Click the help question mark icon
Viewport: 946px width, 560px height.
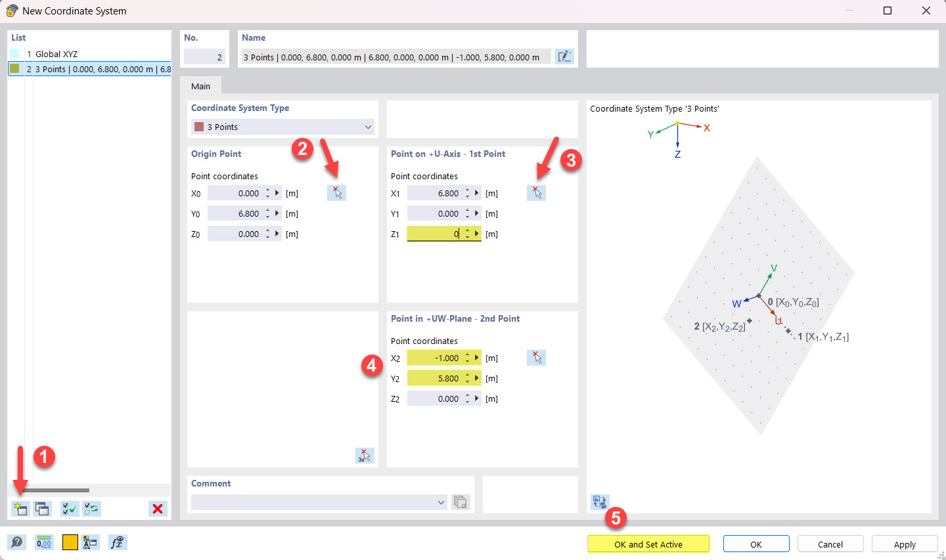(x=16, y=542)
